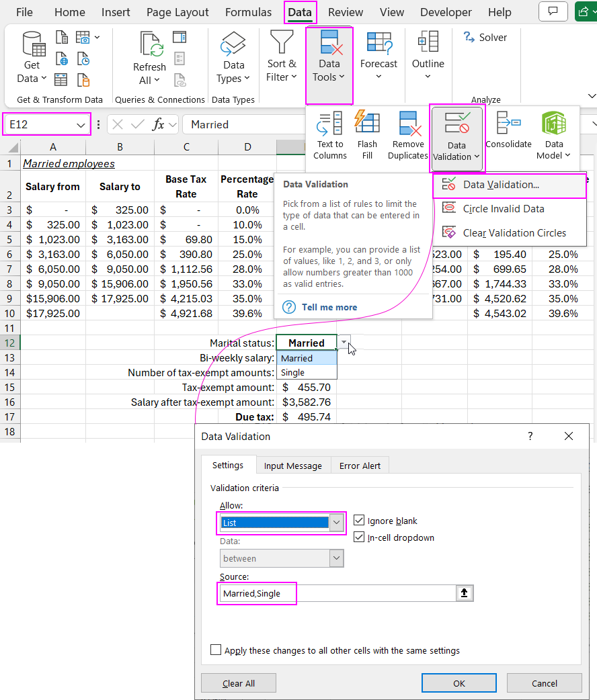Launch the Solver add-in

coord(485,37)
